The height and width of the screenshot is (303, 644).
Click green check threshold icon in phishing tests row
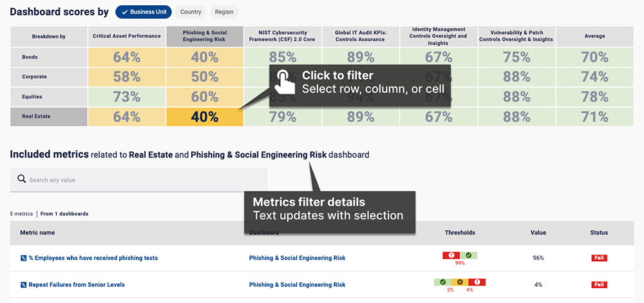(468, 255)
